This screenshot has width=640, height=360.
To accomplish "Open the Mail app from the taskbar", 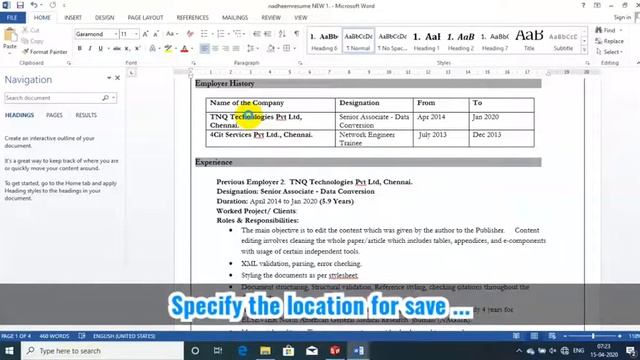I will point(312,351).
